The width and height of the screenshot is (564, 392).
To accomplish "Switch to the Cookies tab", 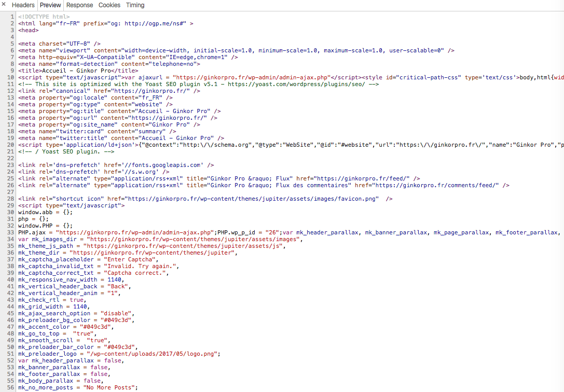I will click(x=109, y=5).
